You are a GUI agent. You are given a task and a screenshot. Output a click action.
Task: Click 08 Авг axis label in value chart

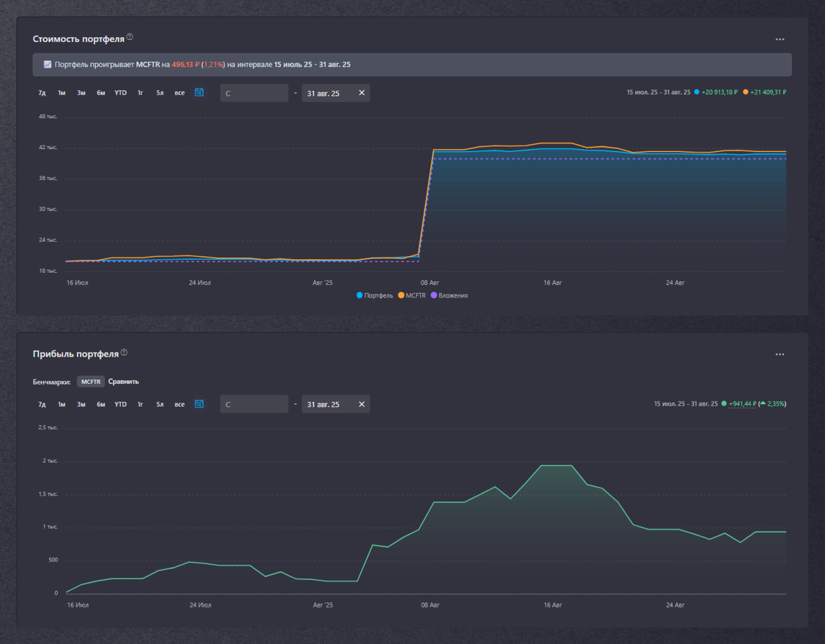(430, 282)
